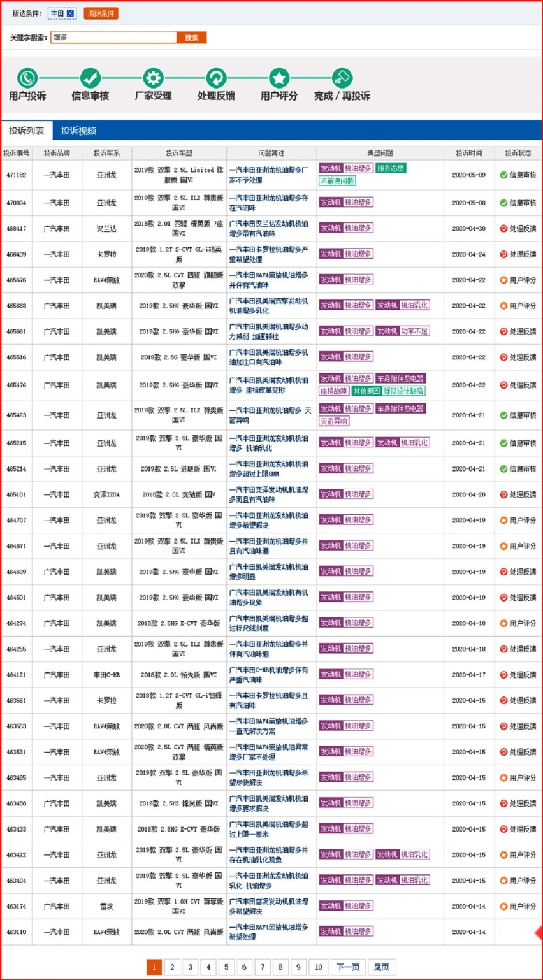
Task: Click the date 2020-04-30
Action: 468,228
